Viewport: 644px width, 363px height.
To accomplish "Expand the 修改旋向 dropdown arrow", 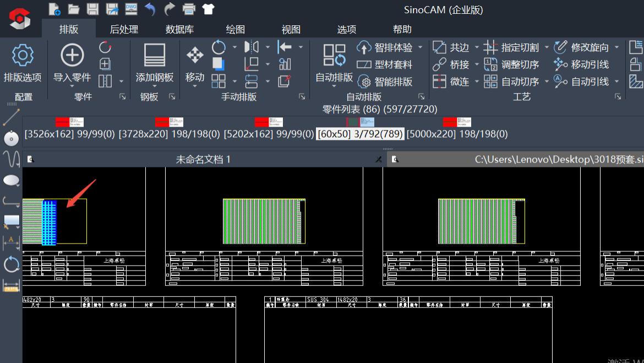I will 616,47.
